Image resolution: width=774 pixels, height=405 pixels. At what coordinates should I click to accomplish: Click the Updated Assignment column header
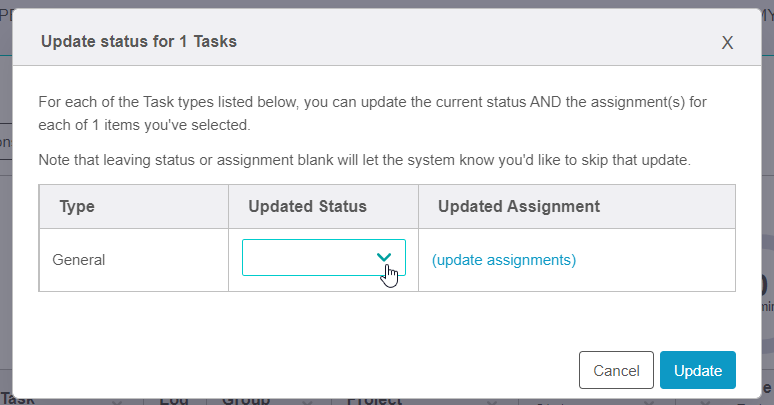(519, 206)
